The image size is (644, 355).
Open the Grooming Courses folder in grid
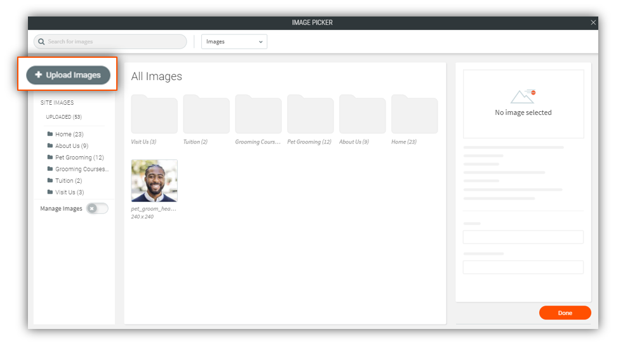[258, 114]
